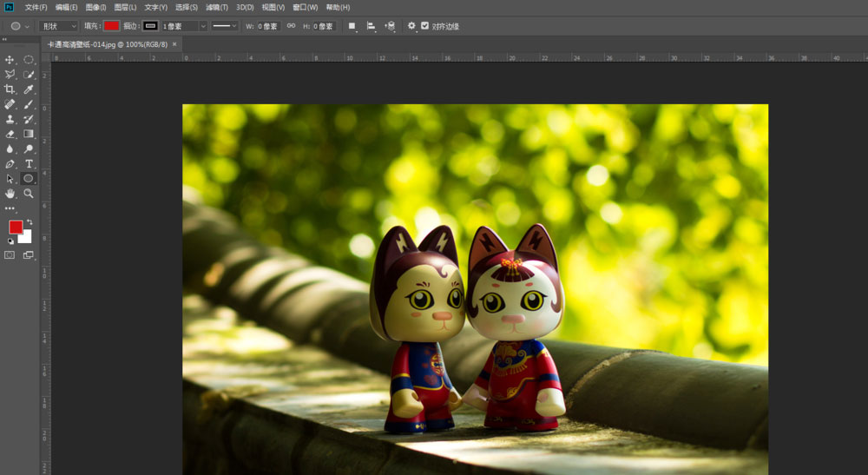Select the Clone Stamp tool
868x475 pixels.
click(x=10, y=119)
